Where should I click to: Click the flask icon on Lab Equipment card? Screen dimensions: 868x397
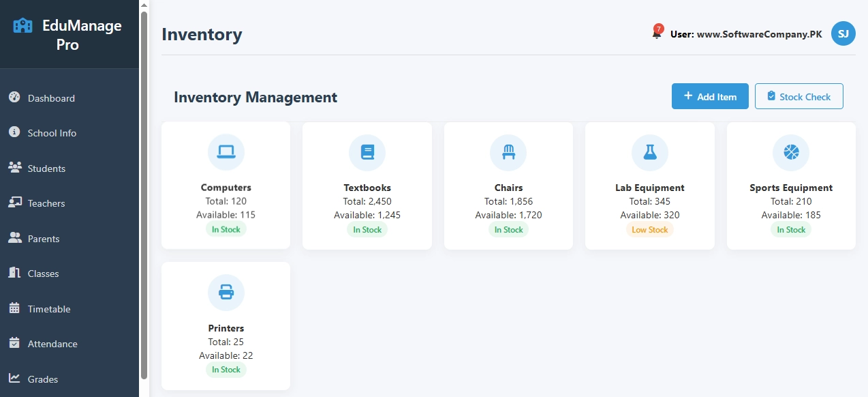[649, 152]
